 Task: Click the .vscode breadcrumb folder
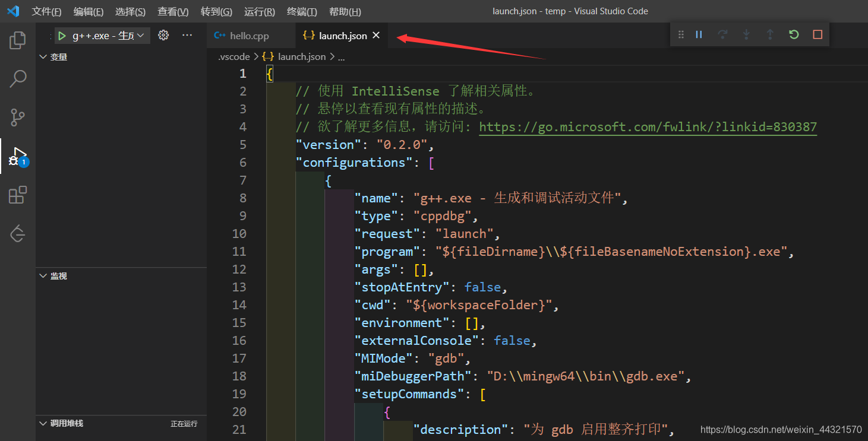click(x=233, y=56)
